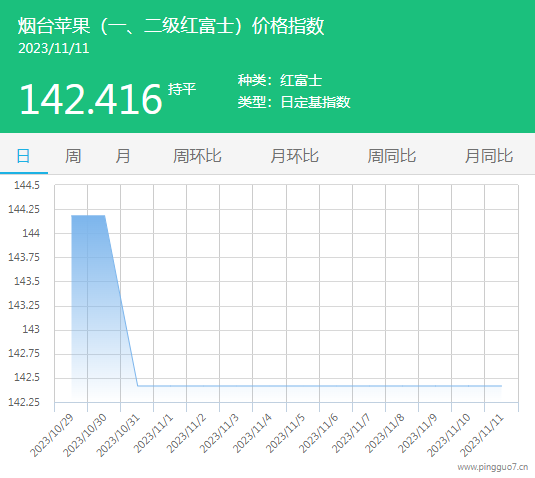
Task: Click the 144.25 y-axis label
Action: pos(24,209)
